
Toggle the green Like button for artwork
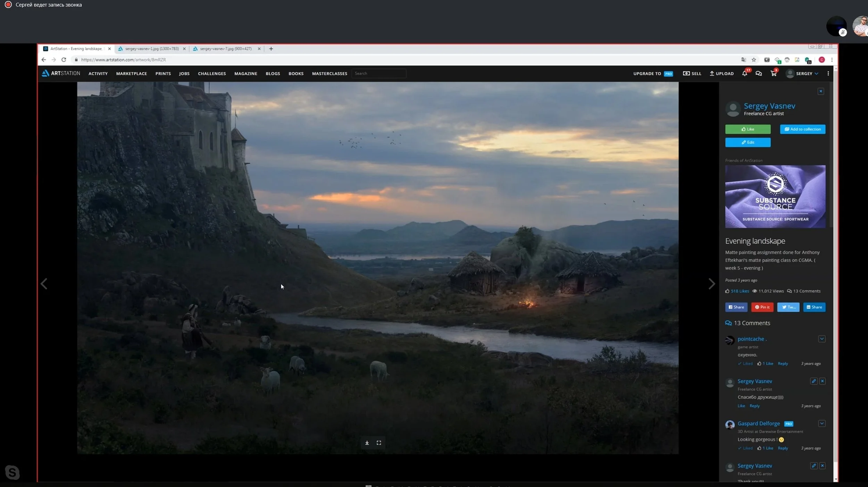(748, 129)
